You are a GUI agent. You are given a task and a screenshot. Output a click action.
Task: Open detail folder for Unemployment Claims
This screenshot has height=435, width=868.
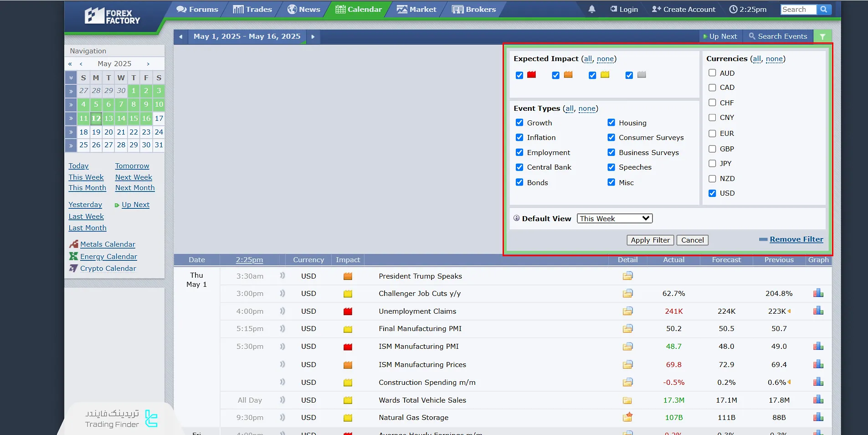(627, 311)
